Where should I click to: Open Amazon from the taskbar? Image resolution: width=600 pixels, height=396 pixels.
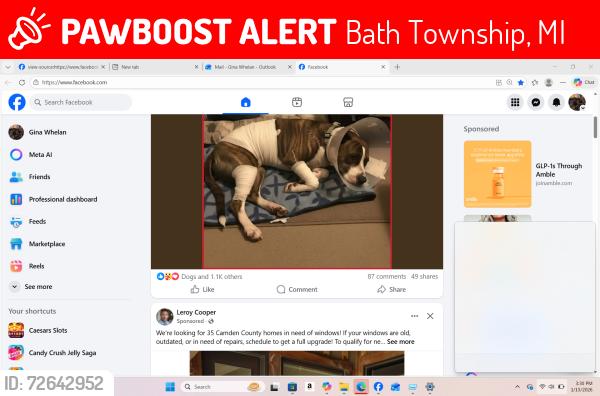click(309, 387)
